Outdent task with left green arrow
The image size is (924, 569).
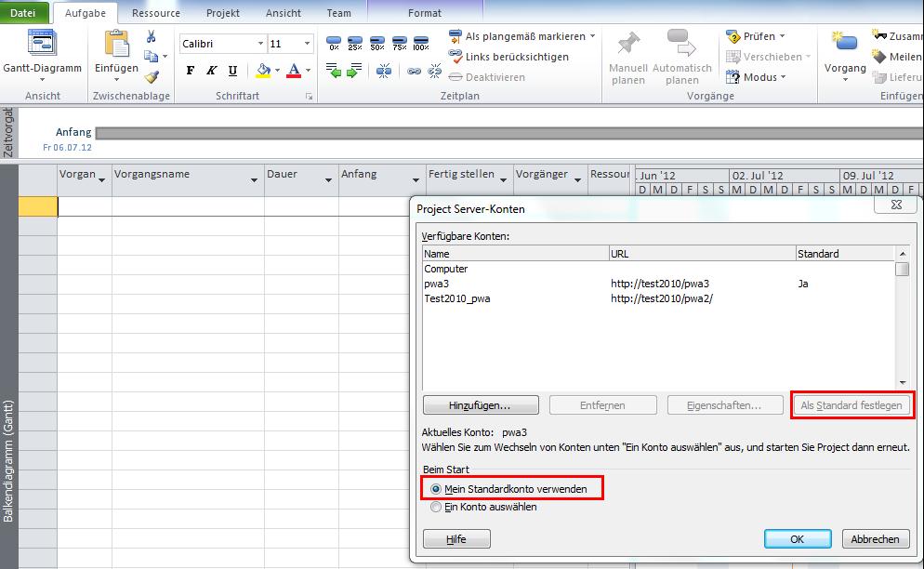click(333, 72)
